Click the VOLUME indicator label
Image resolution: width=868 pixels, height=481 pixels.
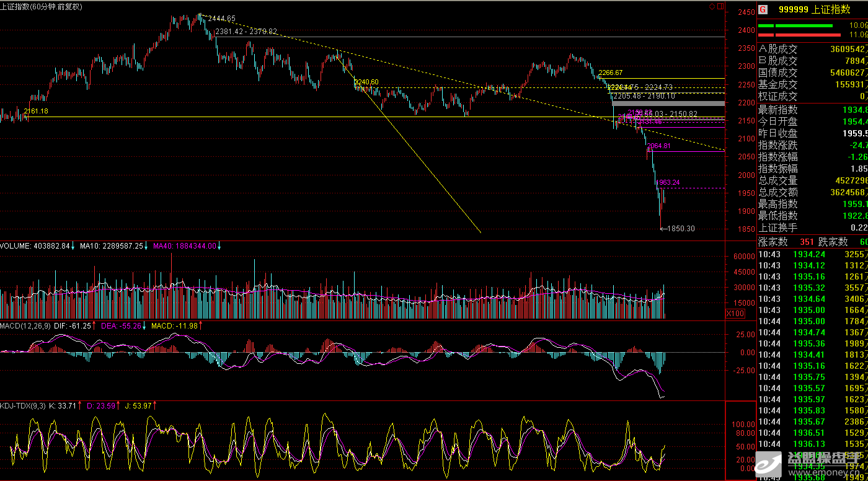[15, 246]
